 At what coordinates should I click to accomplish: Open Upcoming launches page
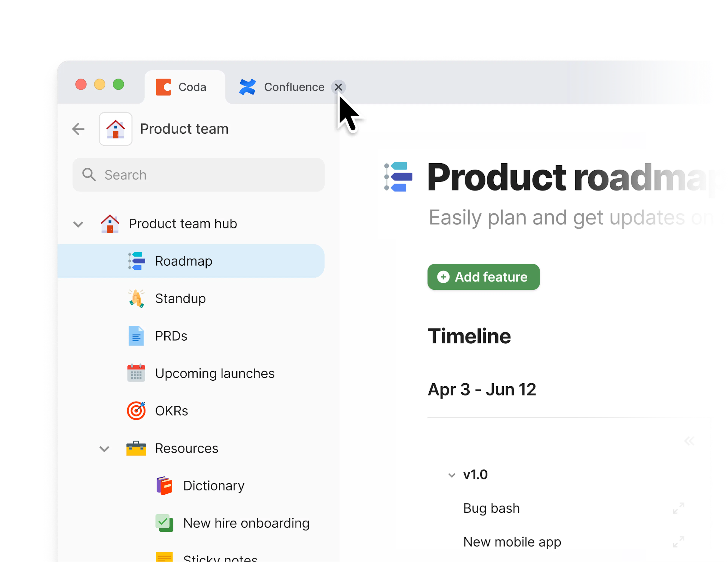[x=215, y=373]
